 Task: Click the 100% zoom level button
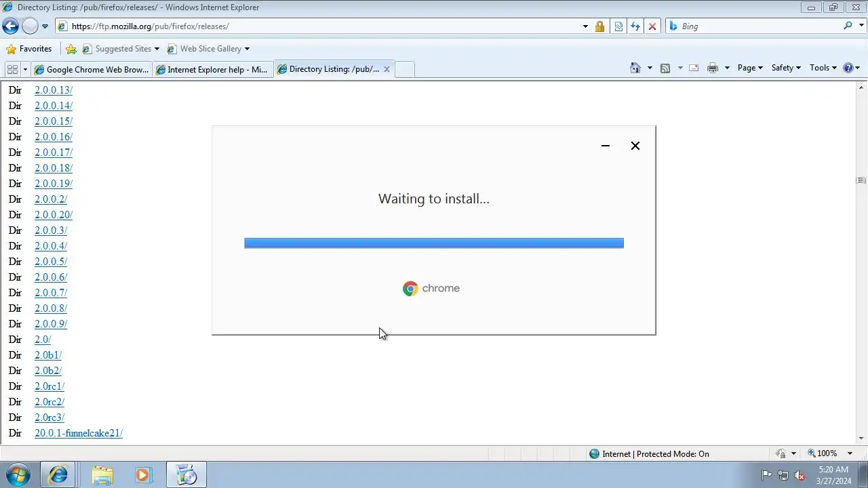pos(821,453)
